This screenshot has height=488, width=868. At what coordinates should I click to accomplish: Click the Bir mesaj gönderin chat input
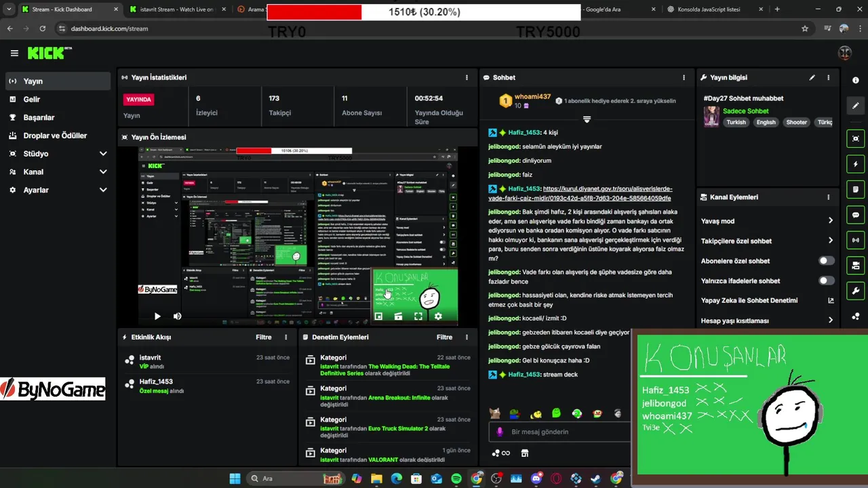559,432
